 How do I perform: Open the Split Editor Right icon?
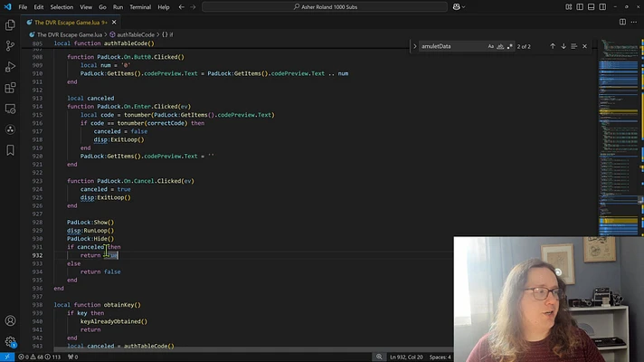(622, 23)
